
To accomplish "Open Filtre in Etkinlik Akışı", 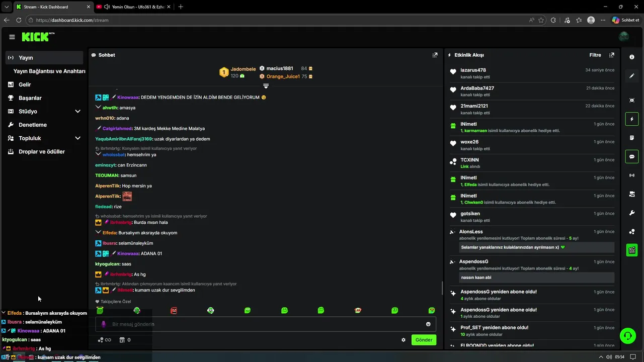I will (595, 55).
